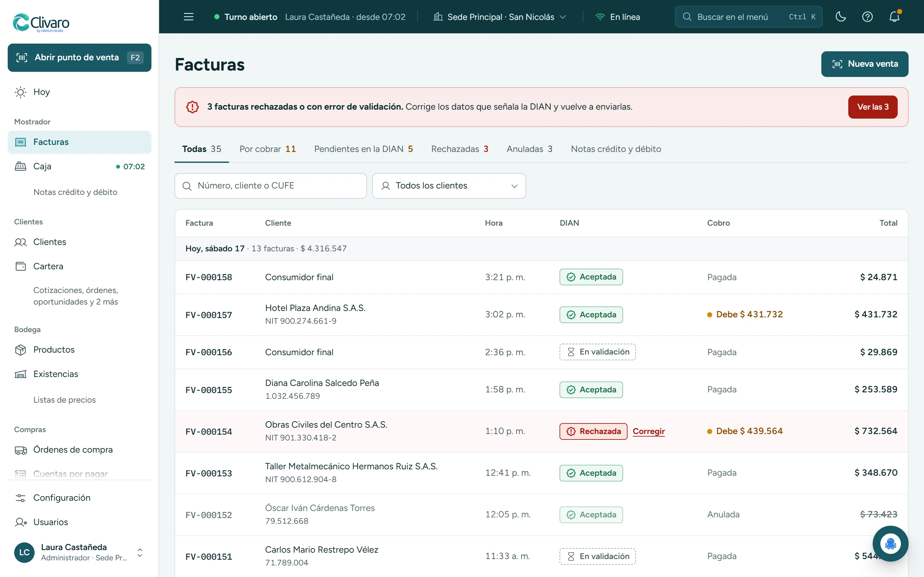924x577 pixels.
Task: Open Configuración settings
Action: 80,498
